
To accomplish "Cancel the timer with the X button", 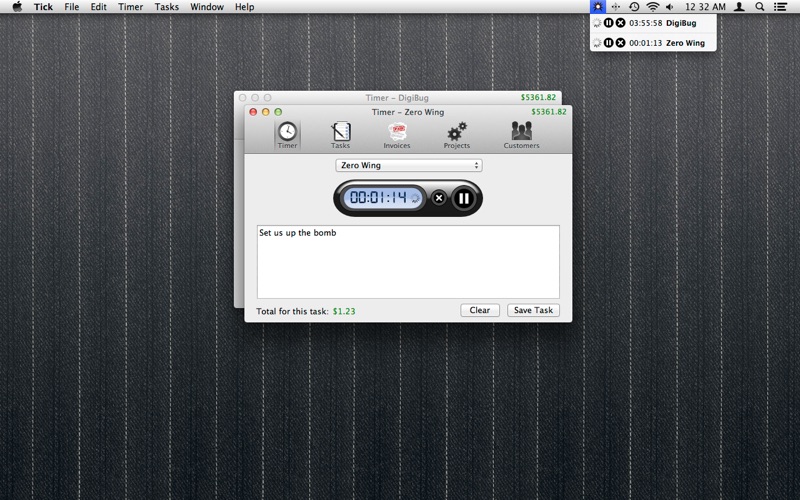I will pyautogui.click(x=439, y=198).
